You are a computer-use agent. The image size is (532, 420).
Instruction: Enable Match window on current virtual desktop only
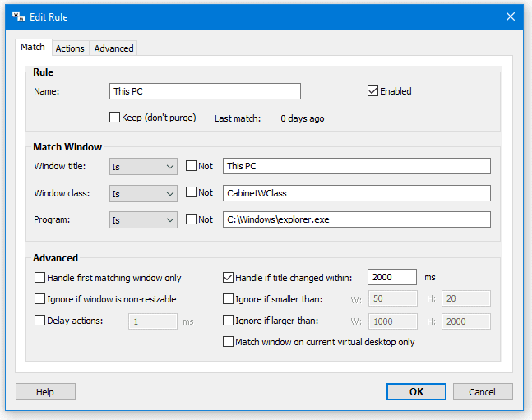tap(229, 342)
